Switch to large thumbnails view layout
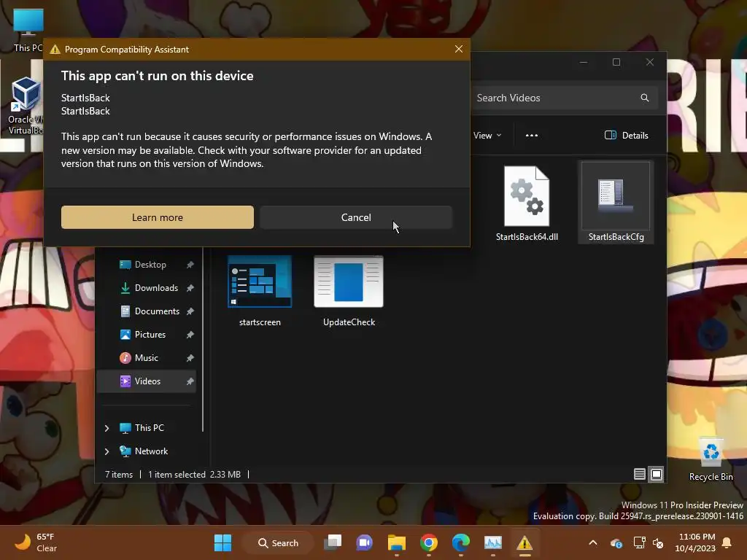The height and width of the screenshot is (560, 747). pyautogui.click(x=656, y=474)
